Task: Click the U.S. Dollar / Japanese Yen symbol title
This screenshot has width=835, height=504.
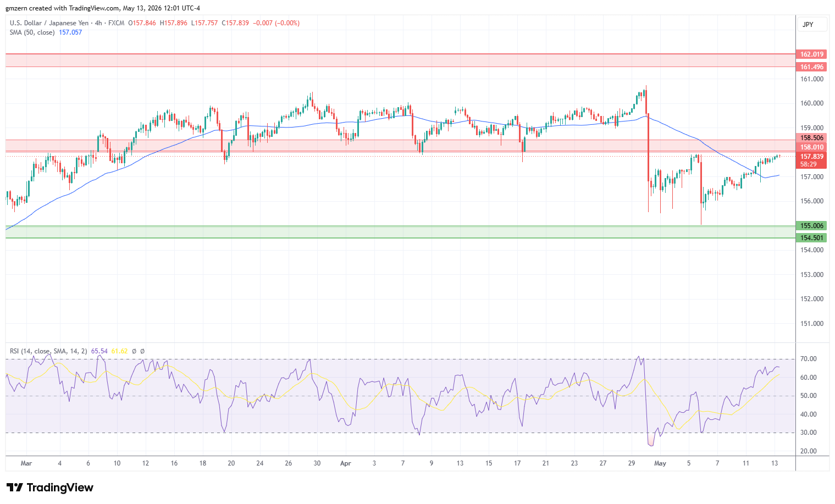Action: pyautogui.click(x=49, y=23)
